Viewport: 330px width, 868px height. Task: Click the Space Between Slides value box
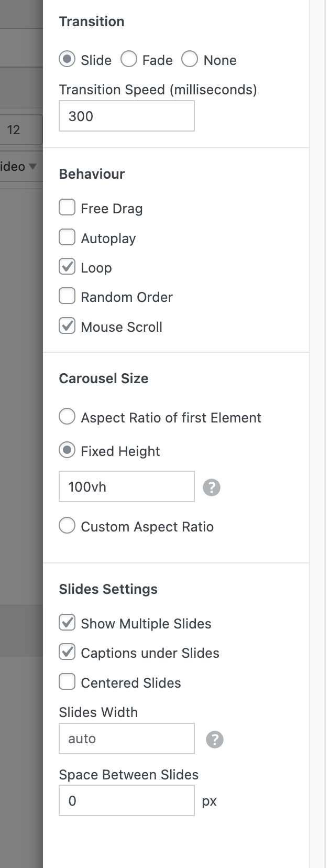pos(126,800)
